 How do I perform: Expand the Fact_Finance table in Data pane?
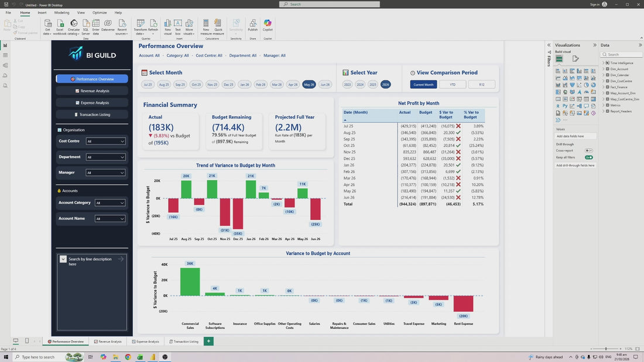click(x=604, y=87)
